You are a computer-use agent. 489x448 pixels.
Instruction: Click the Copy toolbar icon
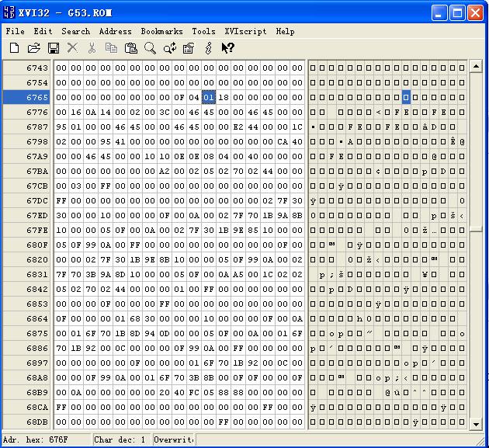(x=111, y=48)
